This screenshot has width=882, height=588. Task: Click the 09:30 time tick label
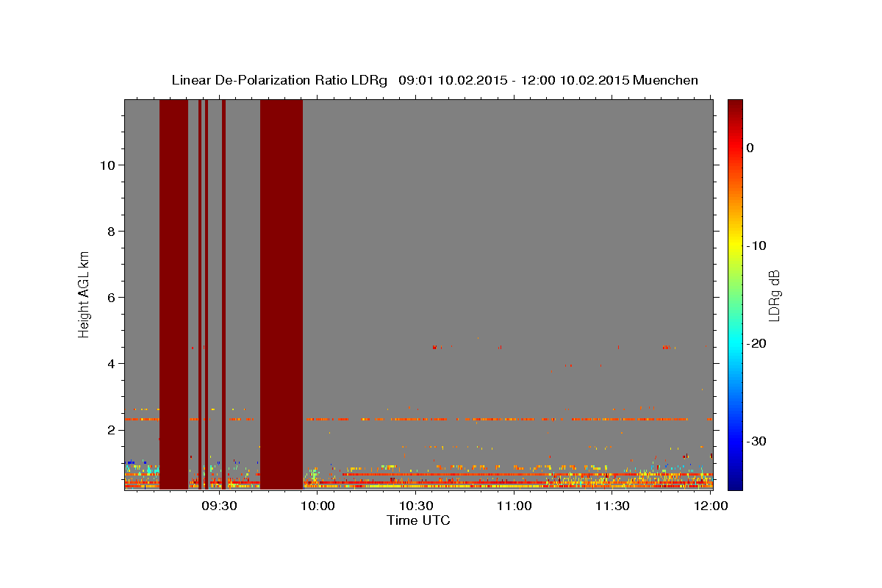pyautogui.click(x=220, y=506)
